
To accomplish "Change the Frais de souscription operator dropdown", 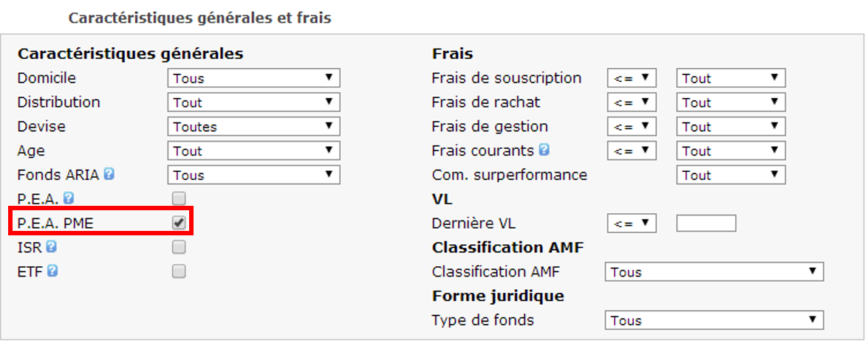I will (632, 78).
